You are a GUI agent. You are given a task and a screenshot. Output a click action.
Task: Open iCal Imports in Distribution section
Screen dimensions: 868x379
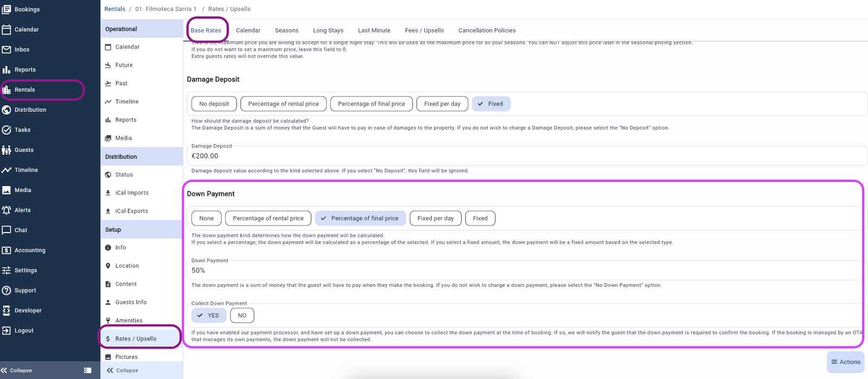pyautogui.click(x=132, y=192)
